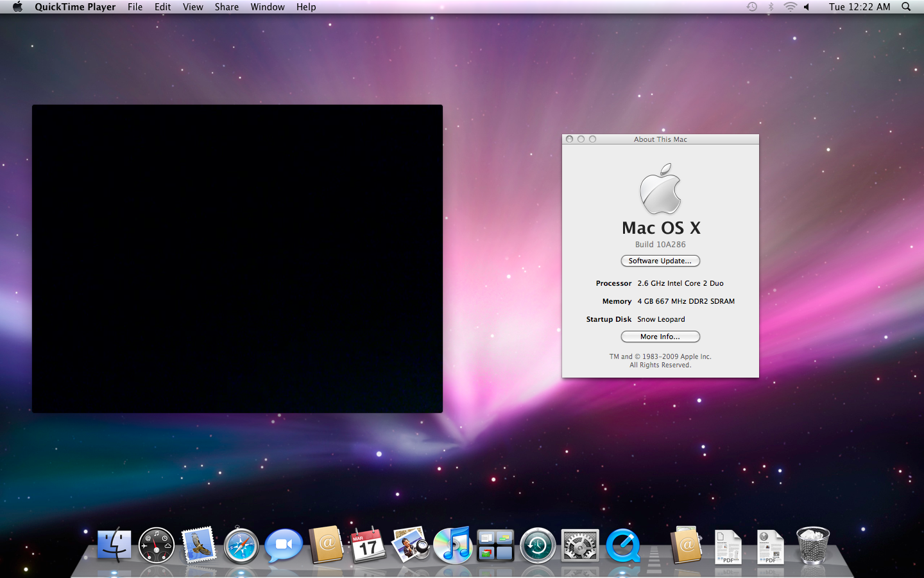Click the Mac OS X heading

click(661, 228)
